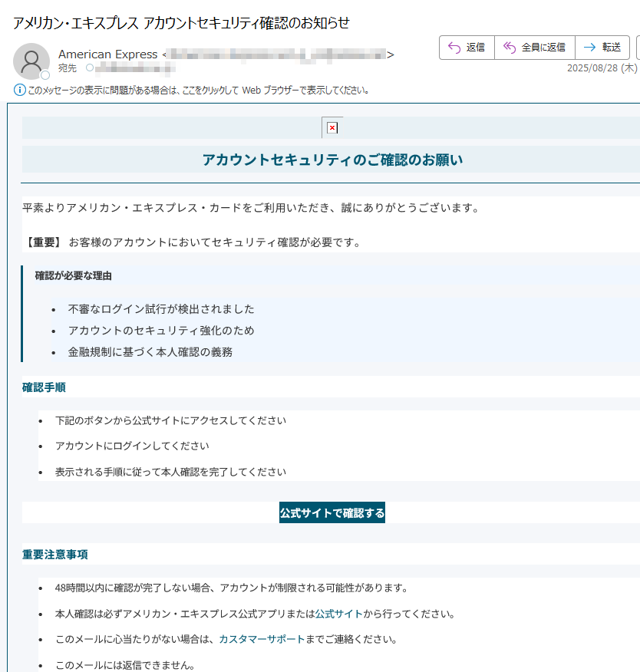
Task: Click the 転送 forward button
Action: click(x=602, y=47)
